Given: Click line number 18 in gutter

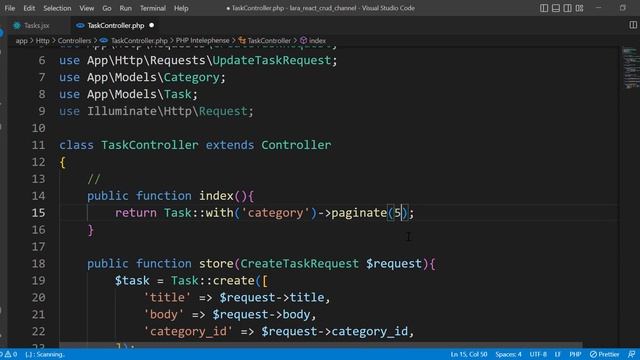Looking at the screenshot, I should (38, 264).
